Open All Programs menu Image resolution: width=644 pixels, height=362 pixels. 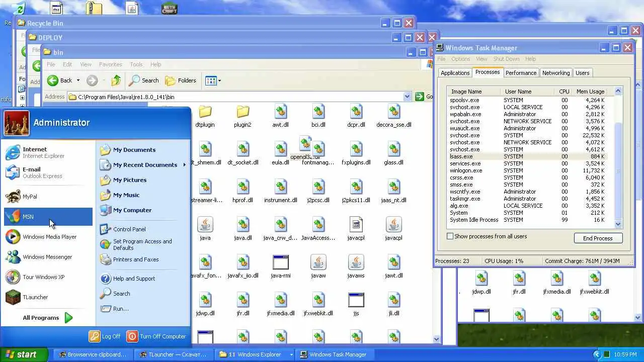[48, 318]
